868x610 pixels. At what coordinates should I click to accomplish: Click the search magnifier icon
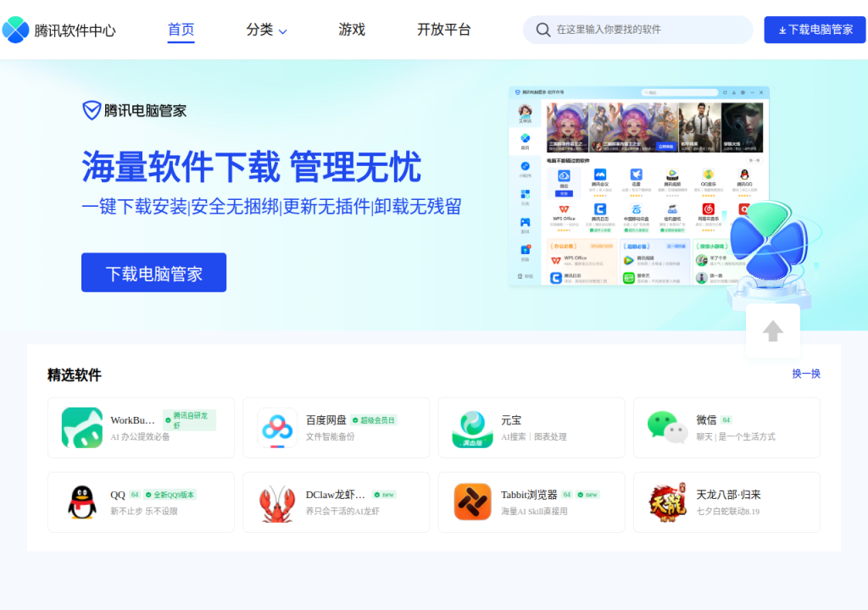[x=543, y=30]
